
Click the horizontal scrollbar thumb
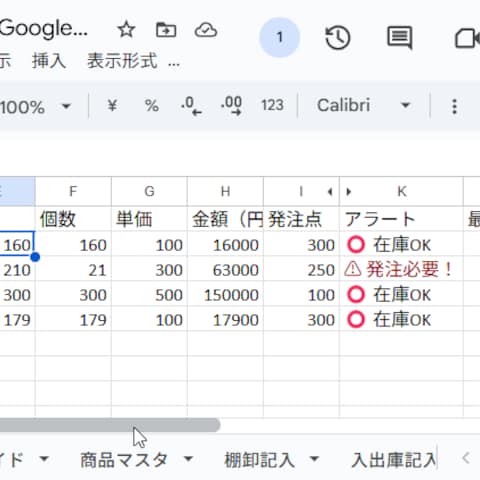tap(110, 425)
